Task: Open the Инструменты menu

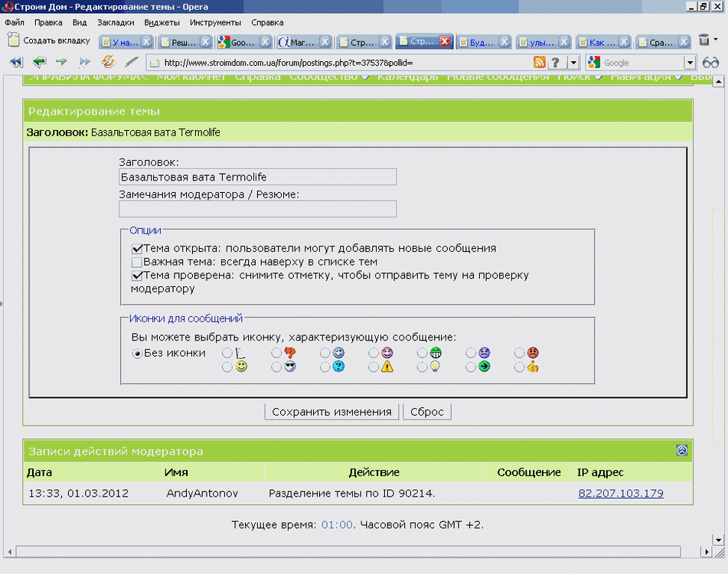Action: tap(215, 22)
